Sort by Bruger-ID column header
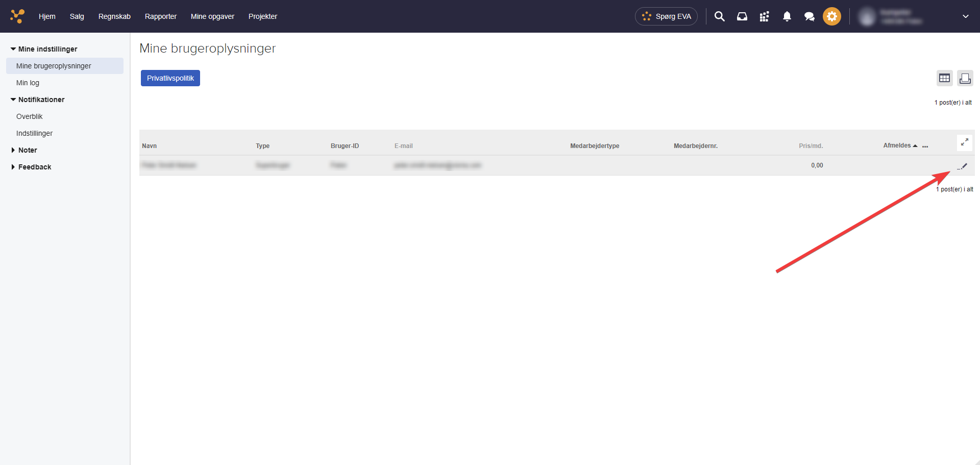Viewport: 980px width, 465px height. point(345,146)
